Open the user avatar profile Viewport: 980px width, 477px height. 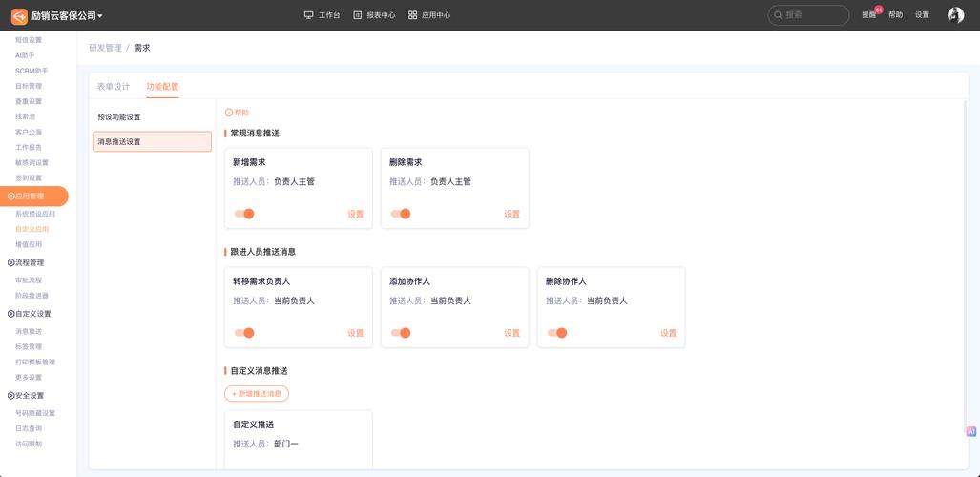955,15
